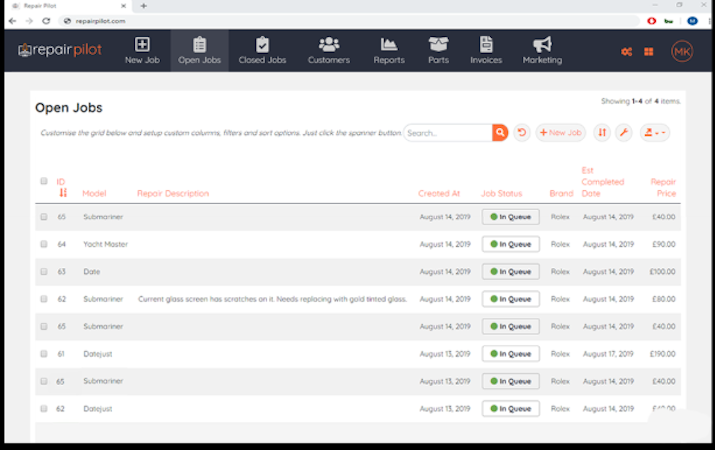Sort by the Repair Price column header
This screenshot has height=450, width=715.
663,187
